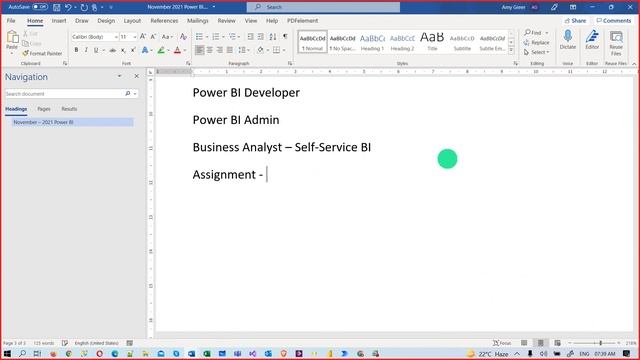Switch to the Design tab
The image size is (640, 360).
[106, 20]
